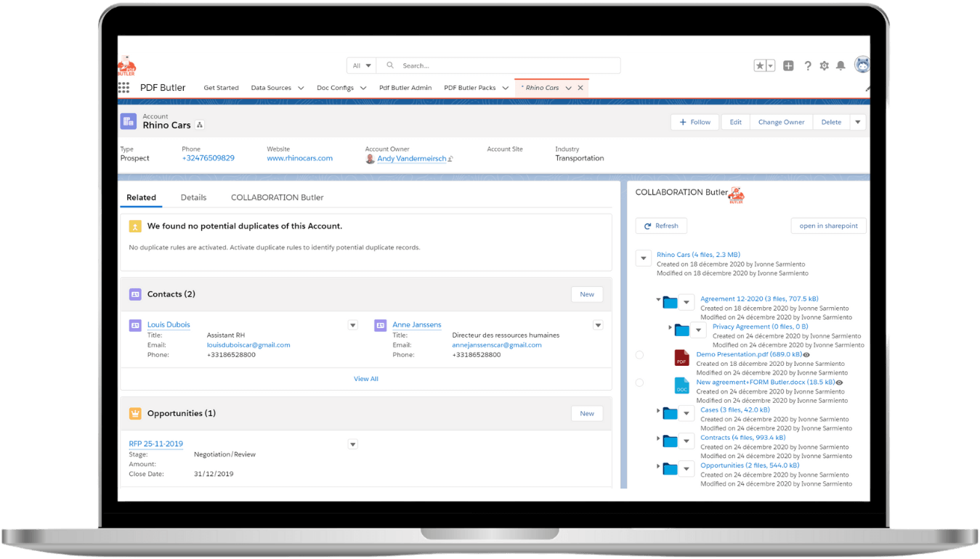Viewport: 980px width, 559px height.
Task: Click the account hierarchy icon beside Rhino Cars
Action: point(200,125)
